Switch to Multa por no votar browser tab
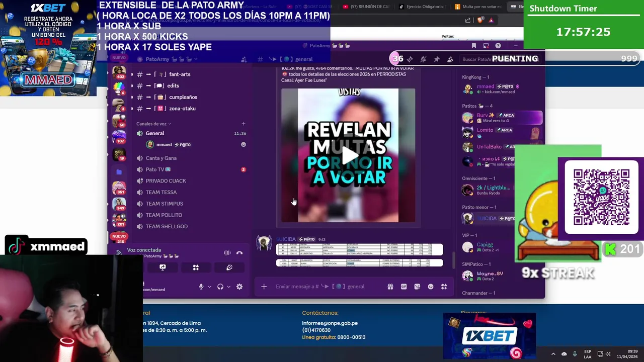The height and width of the screenshot is (362, 644). [478, 7]
